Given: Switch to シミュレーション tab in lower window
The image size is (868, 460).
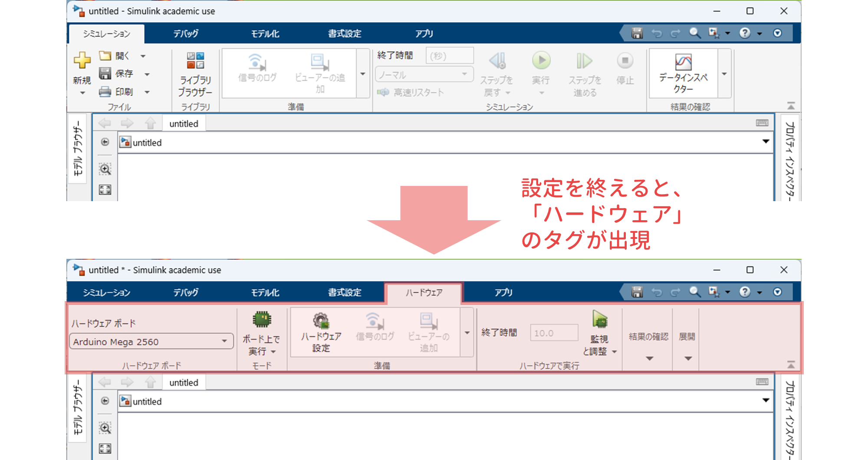Looking at the screenshot, I should tap(106, 292).
